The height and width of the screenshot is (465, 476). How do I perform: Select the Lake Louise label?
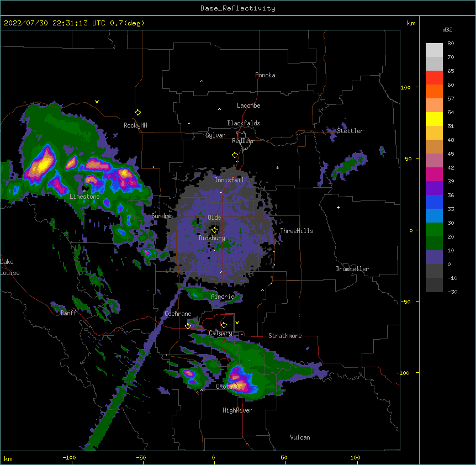pyautogui.click(x=10, y=267)
